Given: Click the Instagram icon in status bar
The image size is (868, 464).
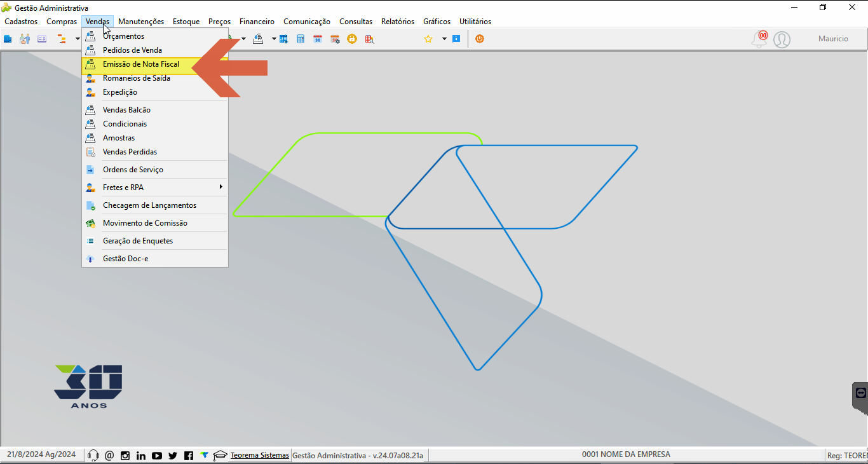Looking at the screenshot, I should click(x=125, y=455).
